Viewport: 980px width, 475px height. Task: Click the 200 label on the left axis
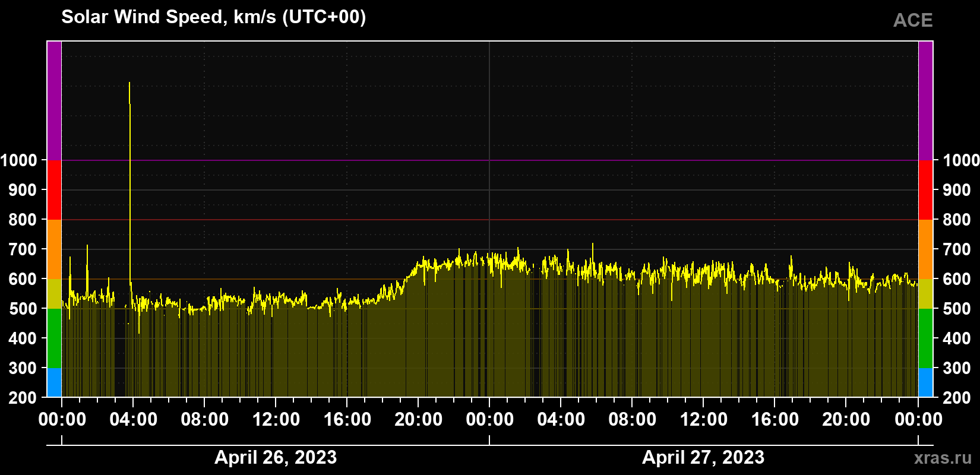tap(23, 398)
